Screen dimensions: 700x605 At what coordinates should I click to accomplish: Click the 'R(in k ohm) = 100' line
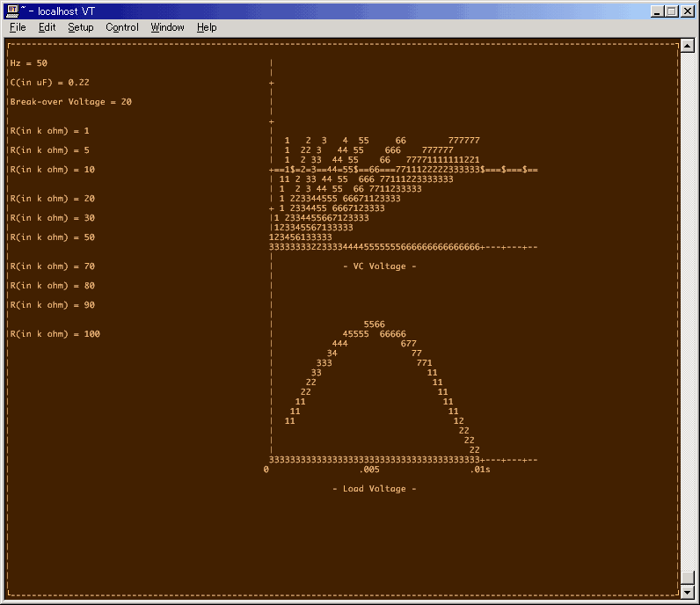pos(55,334)
